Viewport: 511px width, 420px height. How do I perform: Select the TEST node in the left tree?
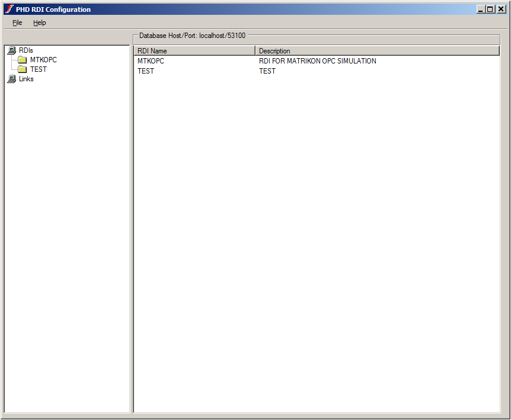coord(39,69)
